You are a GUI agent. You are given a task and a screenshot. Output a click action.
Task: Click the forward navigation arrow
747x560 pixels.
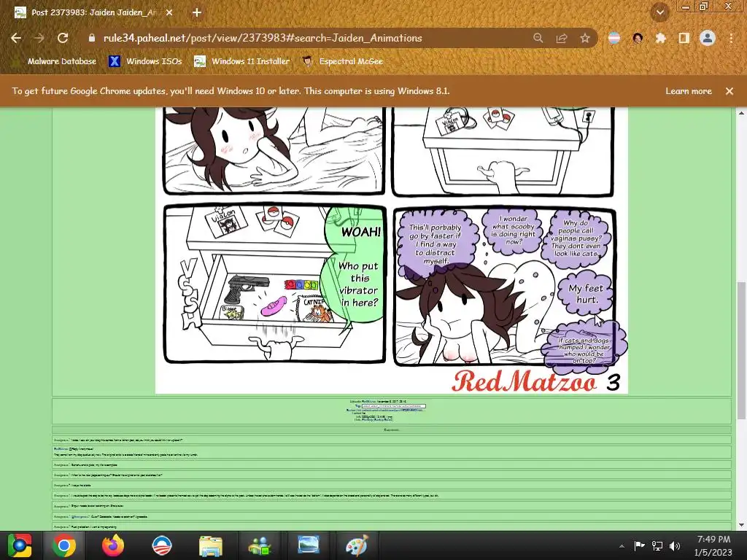point(39,38)
